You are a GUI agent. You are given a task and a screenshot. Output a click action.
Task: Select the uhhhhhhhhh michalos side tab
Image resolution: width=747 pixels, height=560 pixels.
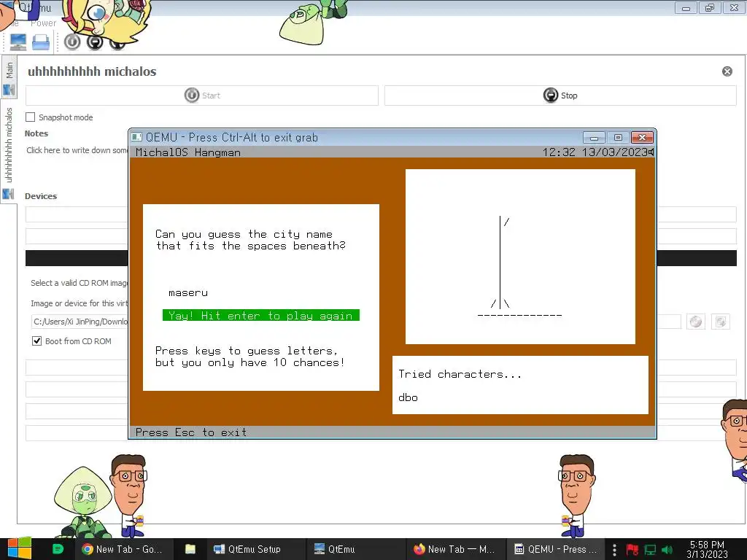pos(9,150)
